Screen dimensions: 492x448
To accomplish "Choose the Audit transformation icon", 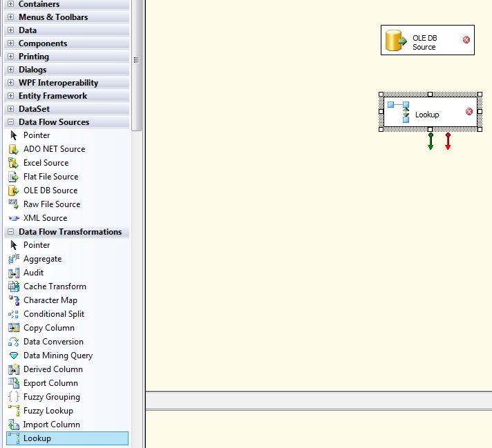I will [x=14, y=273].
